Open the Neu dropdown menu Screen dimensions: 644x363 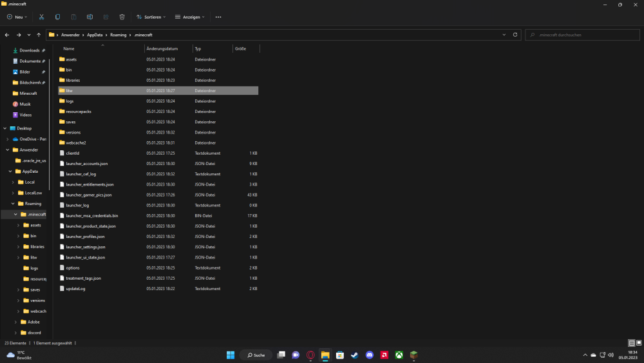(17, 17)
